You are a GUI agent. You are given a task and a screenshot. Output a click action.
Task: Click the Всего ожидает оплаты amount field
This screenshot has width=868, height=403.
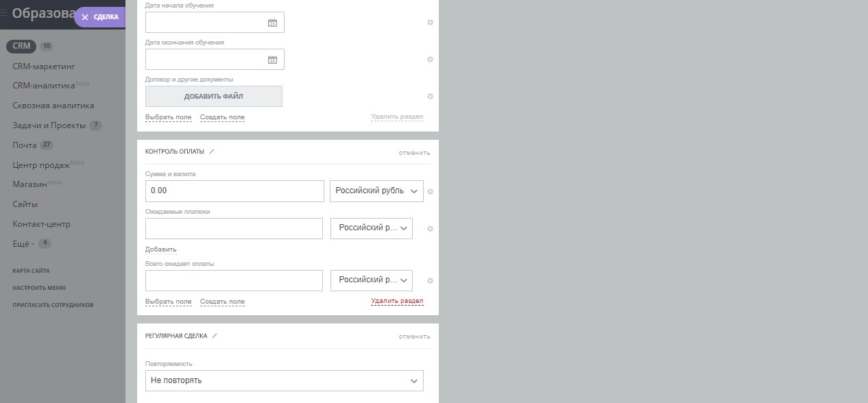pyautogui.click(x=234, y=280)
